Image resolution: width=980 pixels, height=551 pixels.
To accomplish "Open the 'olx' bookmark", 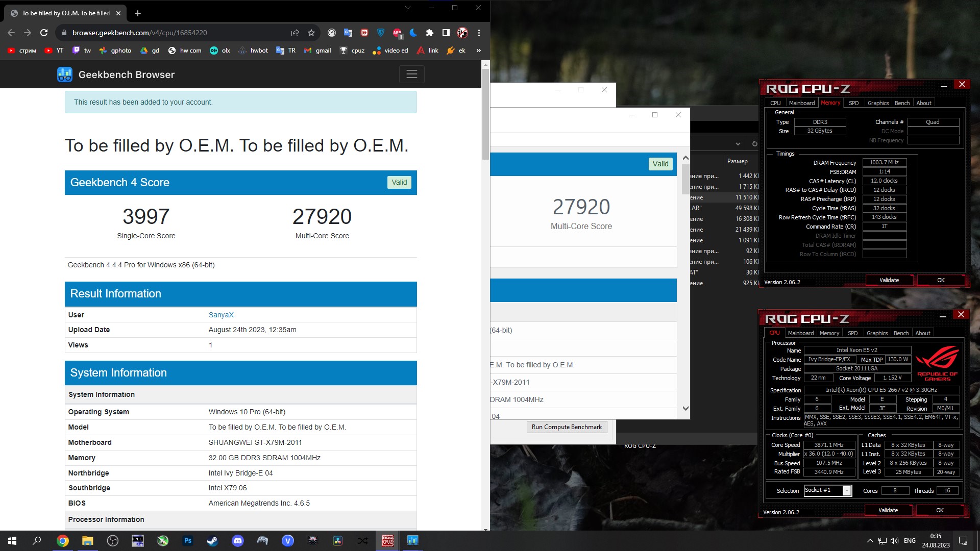I will click(x=220, y=51).
